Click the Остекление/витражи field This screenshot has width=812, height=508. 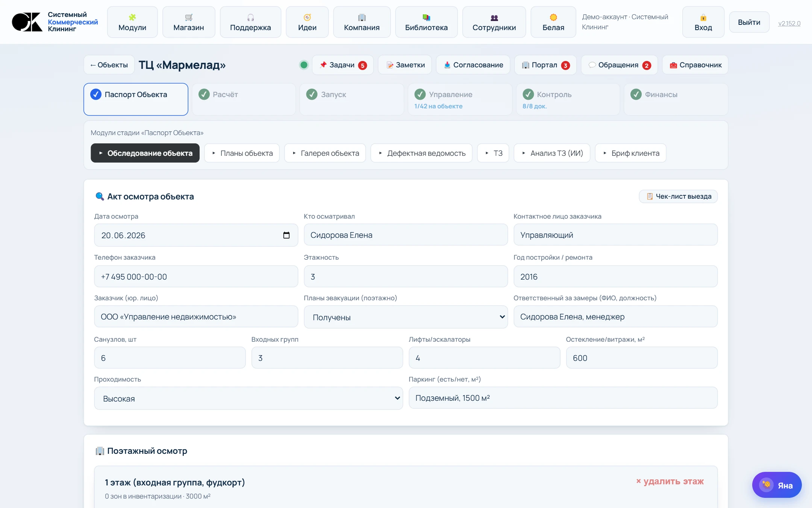point(642,358)
